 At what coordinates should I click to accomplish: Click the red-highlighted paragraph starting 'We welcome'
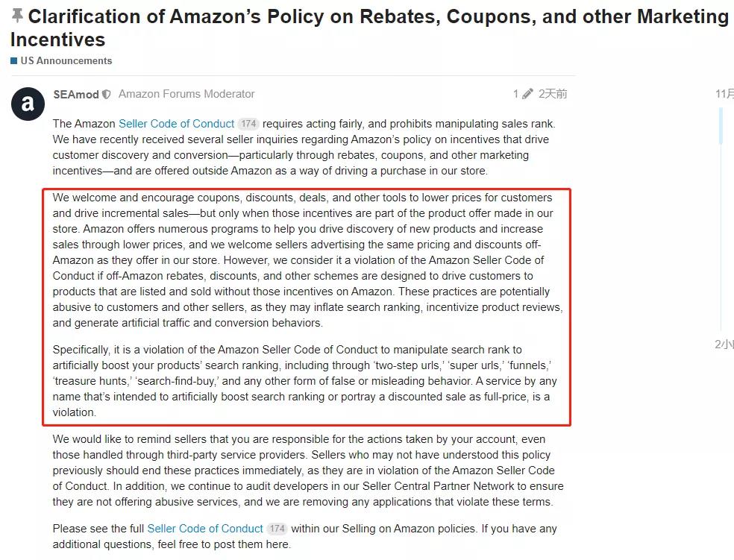coord(306,260)
